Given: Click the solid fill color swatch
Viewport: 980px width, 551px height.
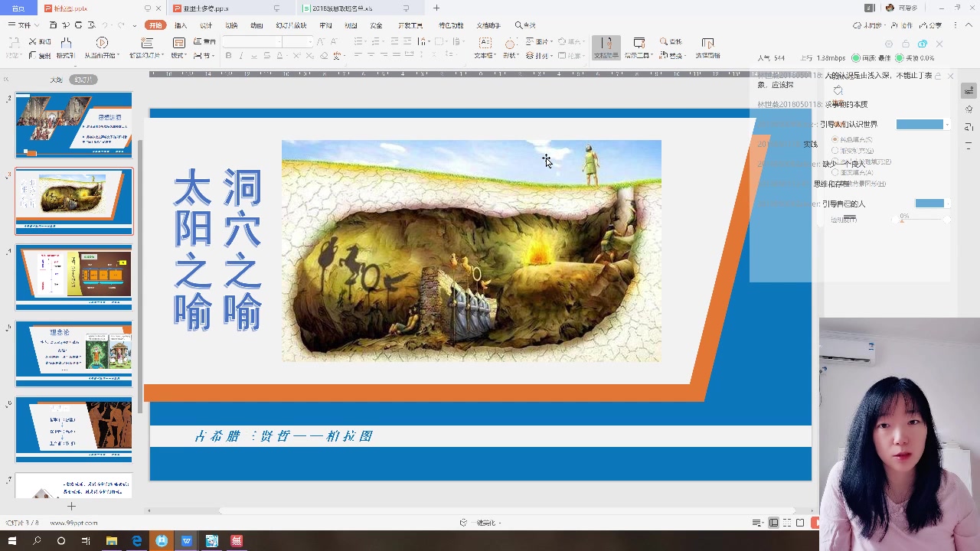Looking at the screenshot, I should (x=920, y=124).
